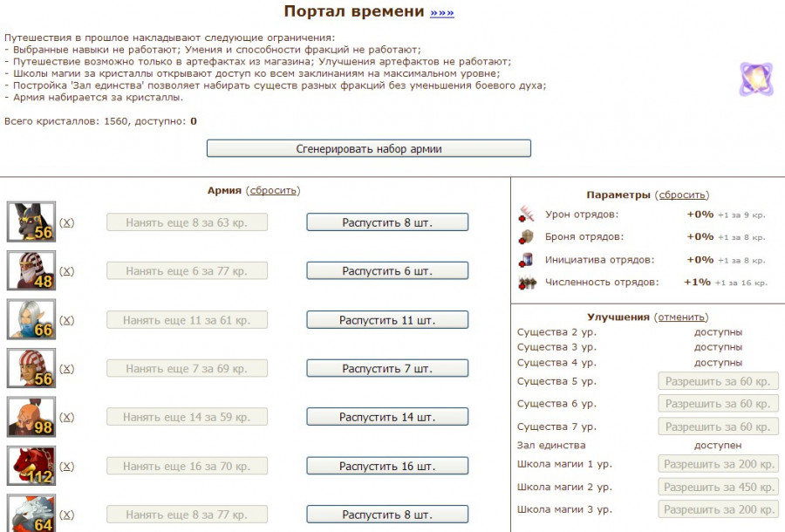Click 'Распустить 8 шт.' in the Anubis row
The height and width of the screenshot is (532, 785).
387,222
